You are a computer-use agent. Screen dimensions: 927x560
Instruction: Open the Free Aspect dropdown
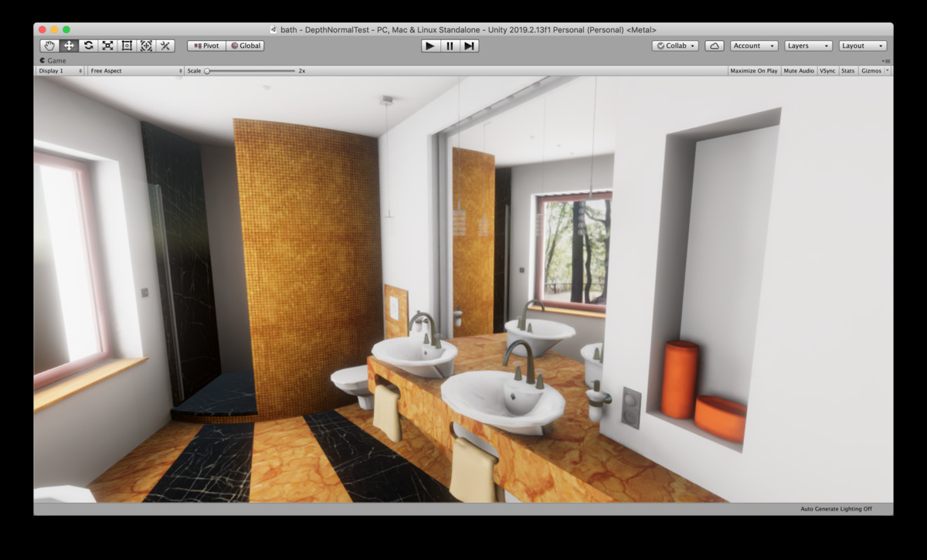133,70
